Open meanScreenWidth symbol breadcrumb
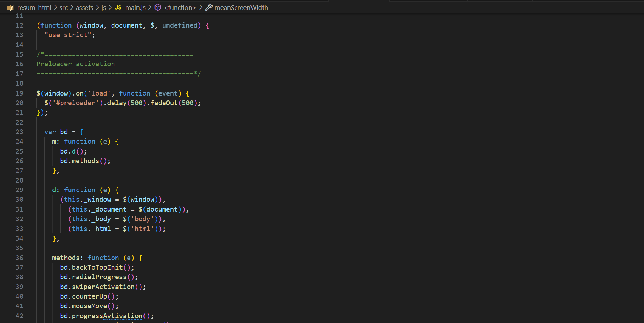The image size is (644, 323). click(x=241, y=7)
